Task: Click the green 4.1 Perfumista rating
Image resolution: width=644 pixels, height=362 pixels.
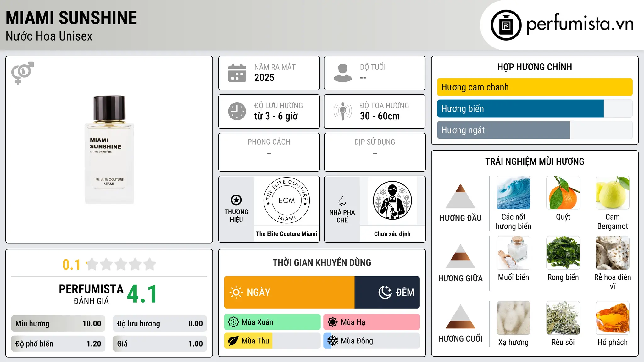Action: click(x=142, y=294)
